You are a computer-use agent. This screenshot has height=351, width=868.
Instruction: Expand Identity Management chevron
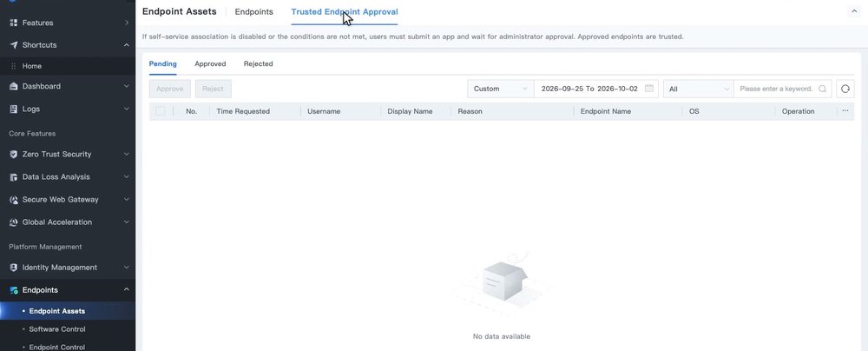tap(126, 268)
